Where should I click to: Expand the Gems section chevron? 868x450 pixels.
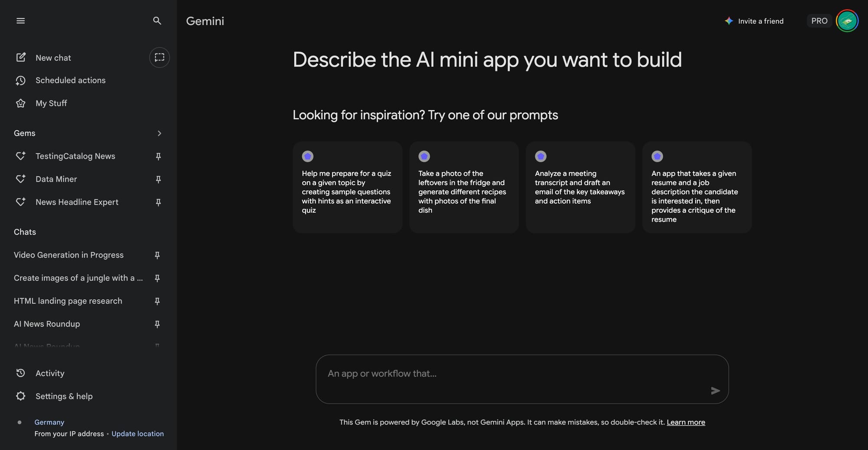[159, 133]
